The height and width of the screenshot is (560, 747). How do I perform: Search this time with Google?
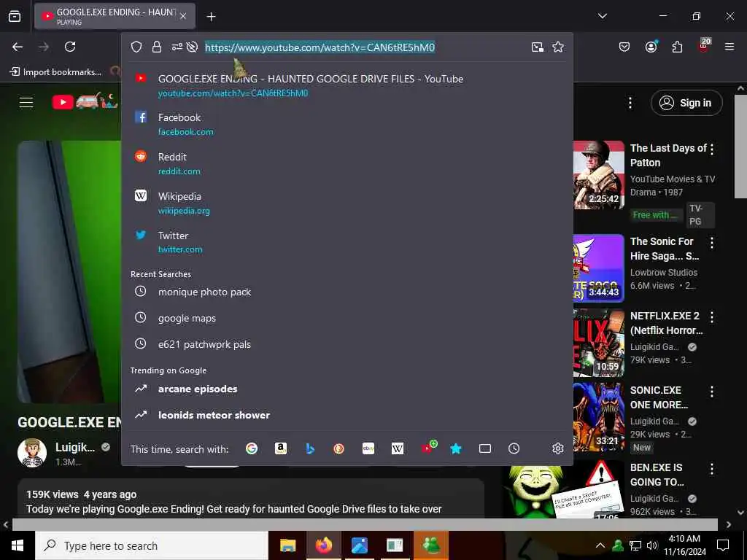(x=252, y=448)
